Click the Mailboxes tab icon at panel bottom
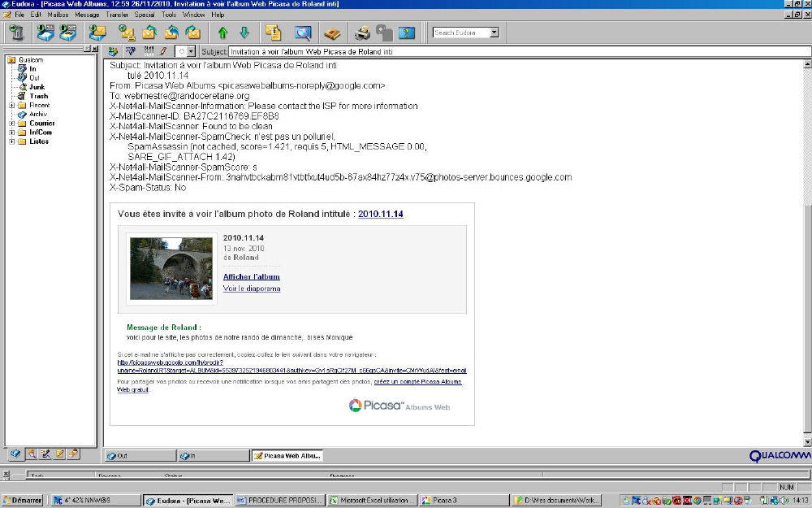This screenshot has height=508, width=812. 15,454
